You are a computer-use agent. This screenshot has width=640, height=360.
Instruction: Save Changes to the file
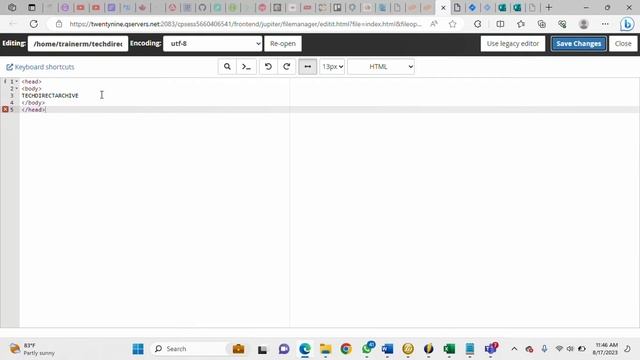point(578,43)
